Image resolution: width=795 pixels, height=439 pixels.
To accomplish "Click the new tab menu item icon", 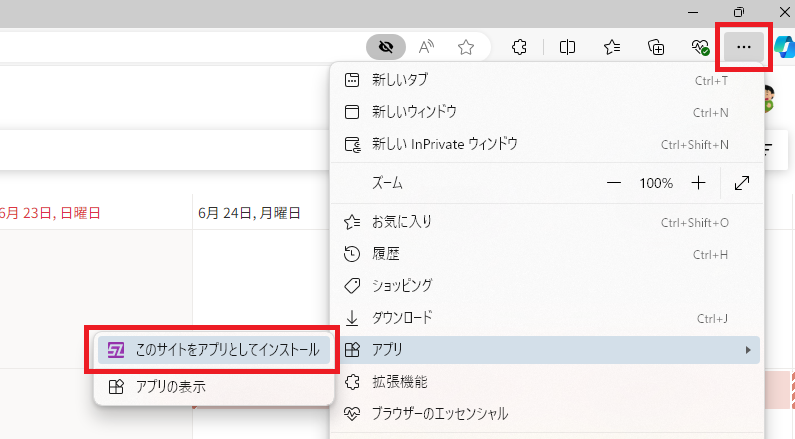I will [352, 80].
